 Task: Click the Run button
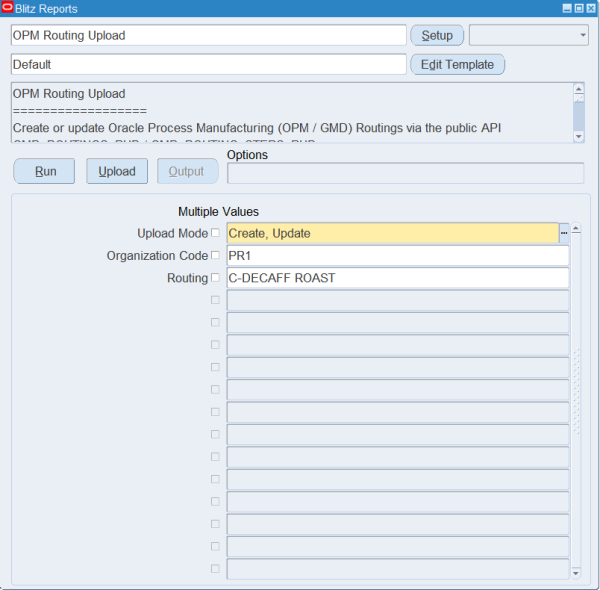pyautogui.click(x=44, y=171)
